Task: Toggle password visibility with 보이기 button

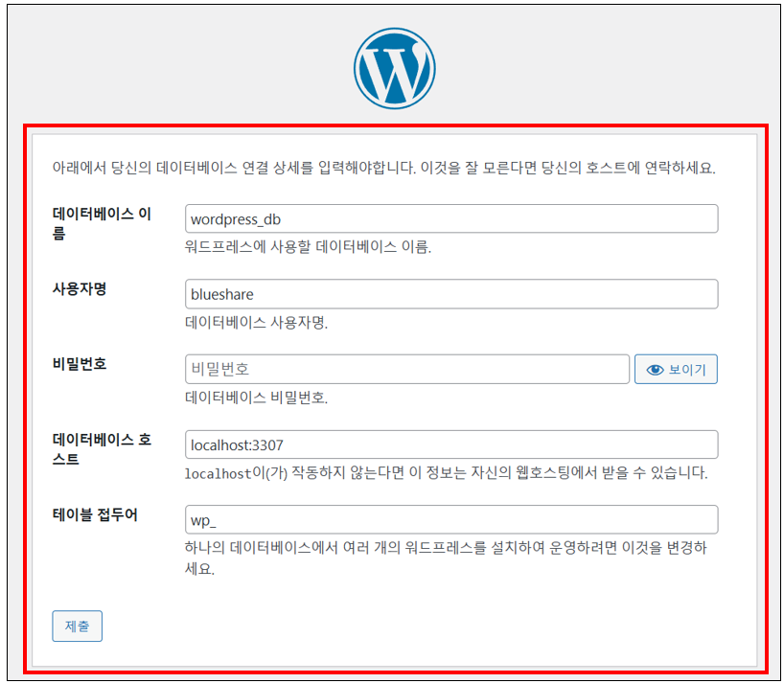Action: pyautogui.click(x=676, y=369)
